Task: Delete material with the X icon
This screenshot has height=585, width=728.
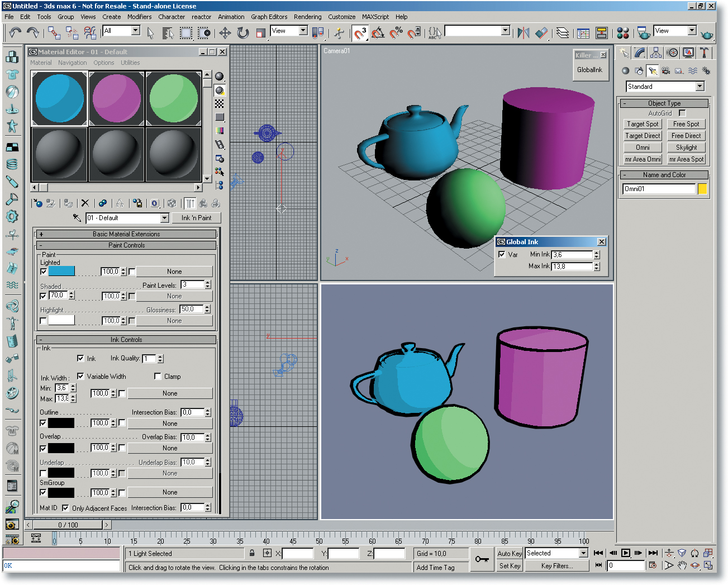Action: (85, 203)
